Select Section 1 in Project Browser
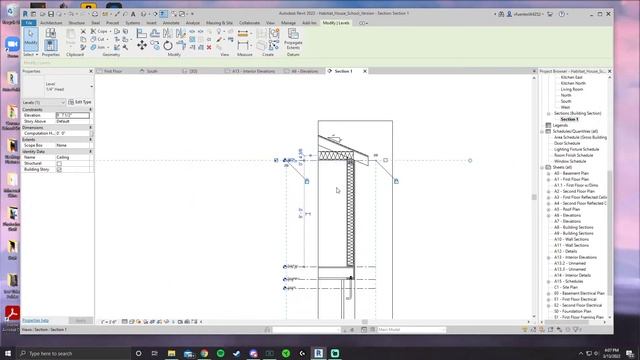The height and width of the screenshot is (360, 640). pyautogui.click(x=569, y=119)
